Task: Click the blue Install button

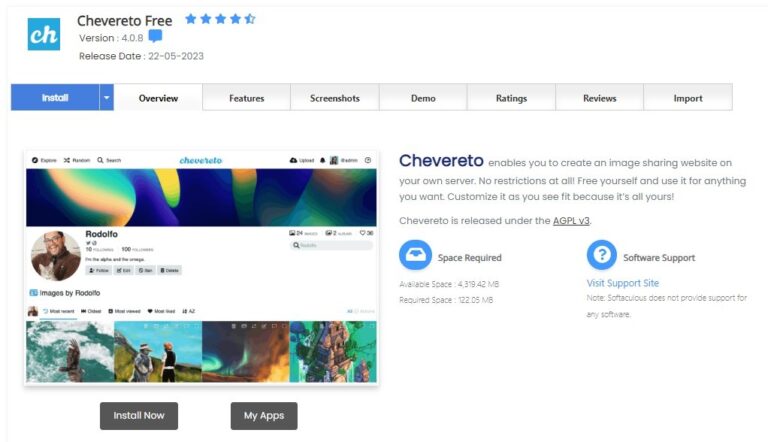Action: click(x=55, y=98)
